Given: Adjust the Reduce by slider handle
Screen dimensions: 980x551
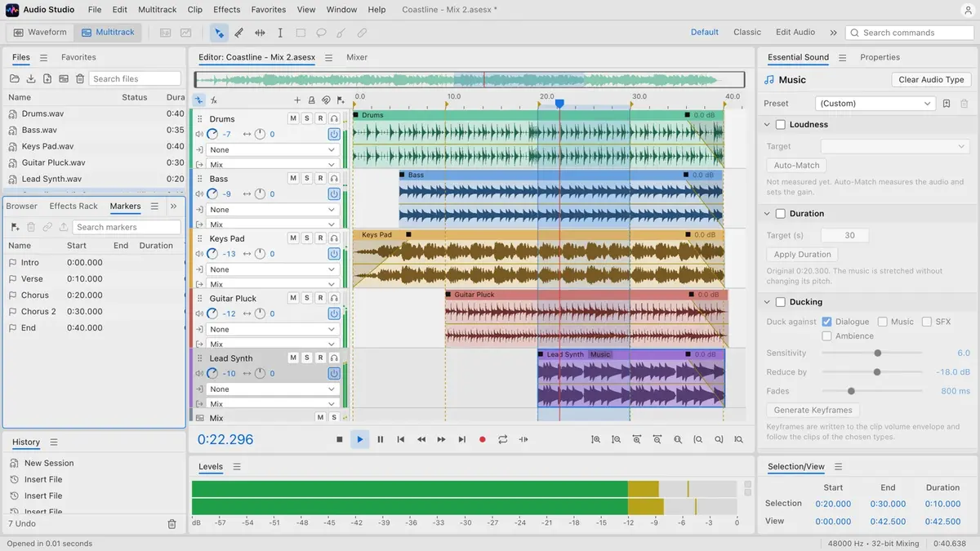Looking at the screenshot, I should click(x=877, y=372).
